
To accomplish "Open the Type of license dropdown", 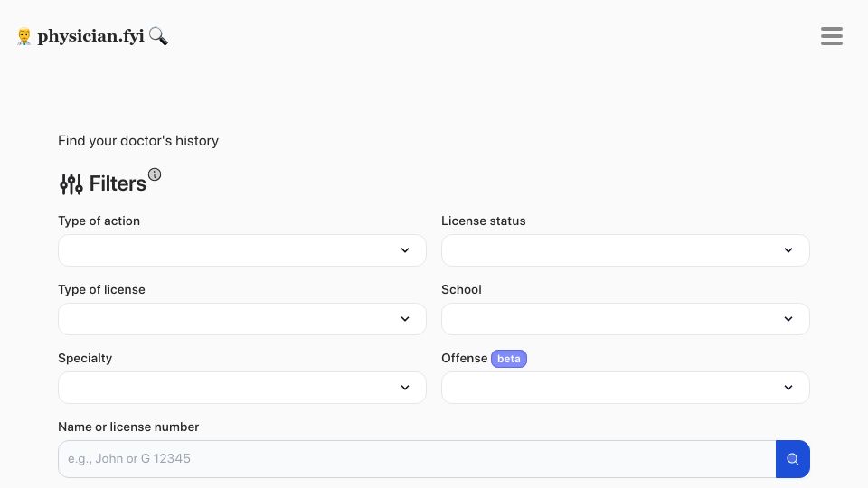I will coord(242,319).
